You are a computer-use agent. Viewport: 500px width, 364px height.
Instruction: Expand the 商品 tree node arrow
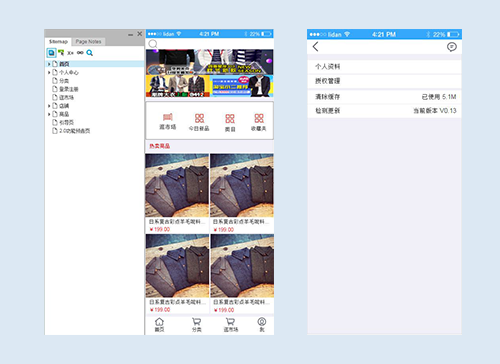[49, 114]
